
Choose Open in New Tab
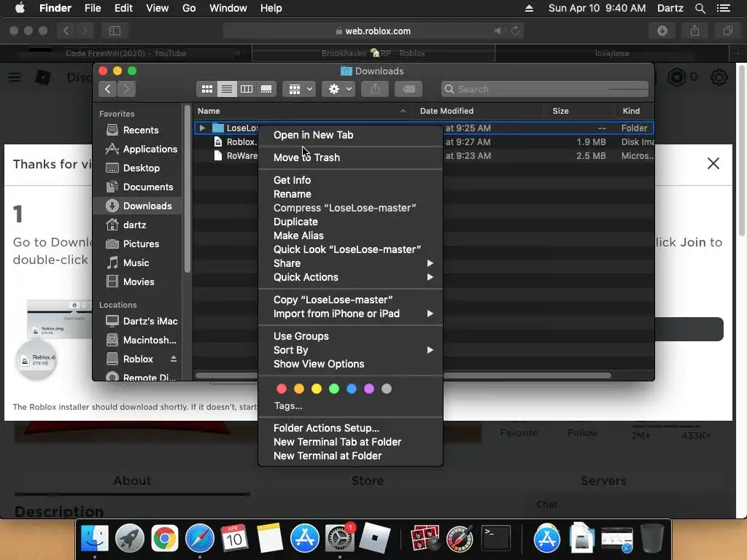pos(351,135)
